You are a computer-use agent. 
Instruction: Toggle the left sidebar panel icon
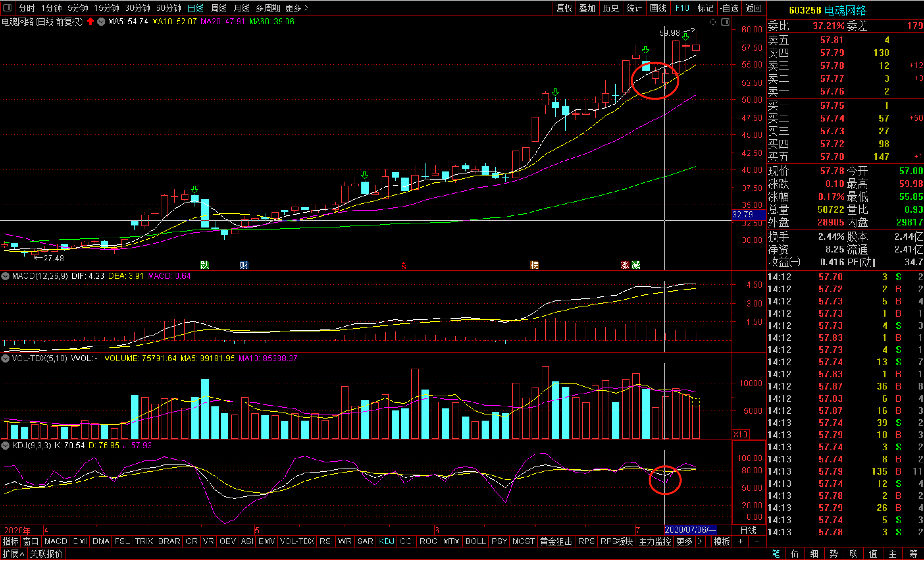coord(7,7)
